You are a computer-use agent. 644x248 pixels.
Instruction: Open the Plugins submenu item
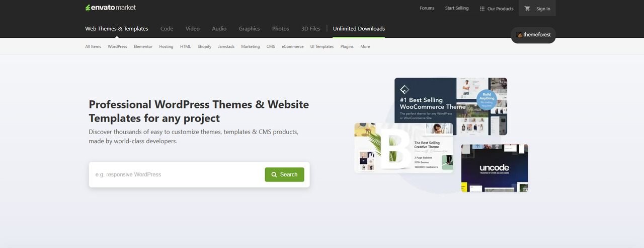click(347, 46)
